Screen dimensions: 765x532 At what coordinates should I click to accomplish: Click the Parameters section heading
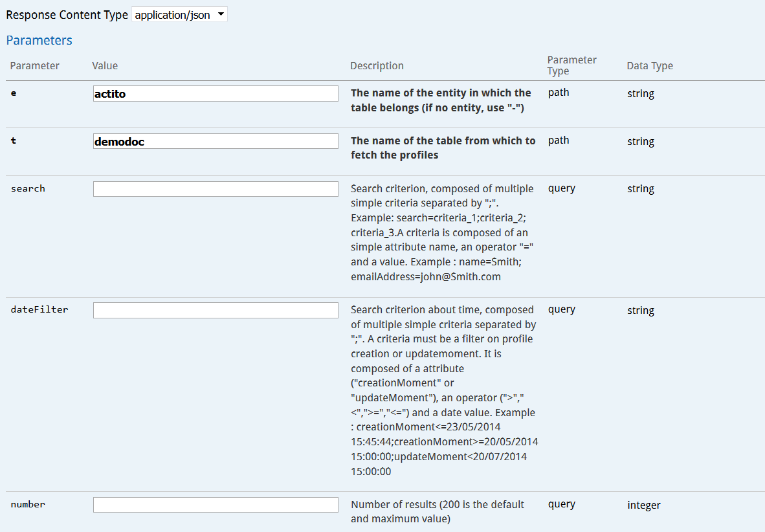click(x=39, y=40)
